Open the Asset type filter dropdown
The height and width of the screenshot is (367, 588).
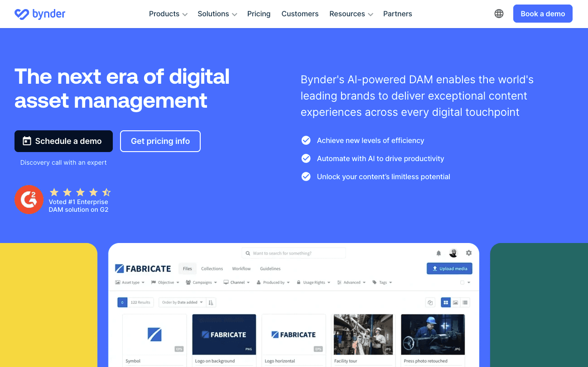click(x=130, y=282)
